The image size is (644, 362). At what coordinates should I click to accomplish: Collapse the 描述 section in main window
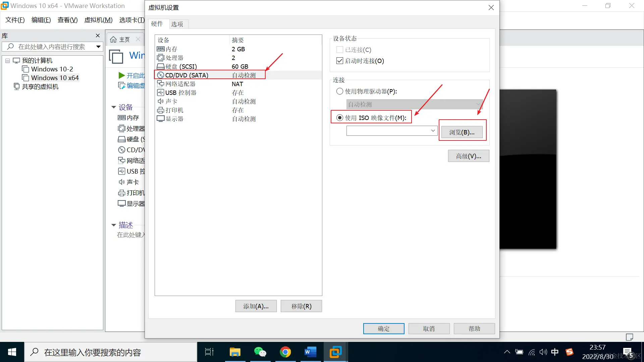(114, 225)
